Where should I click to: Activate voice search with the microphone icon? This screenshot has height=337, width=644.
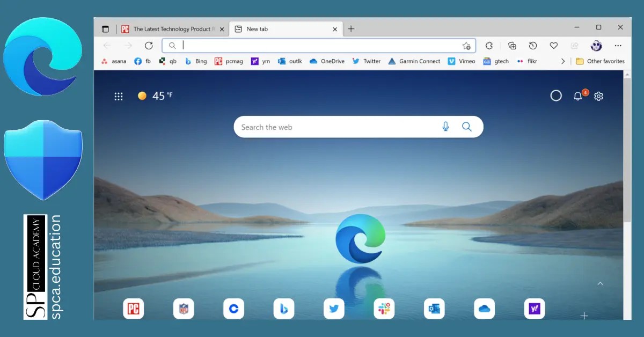point(445,127)
